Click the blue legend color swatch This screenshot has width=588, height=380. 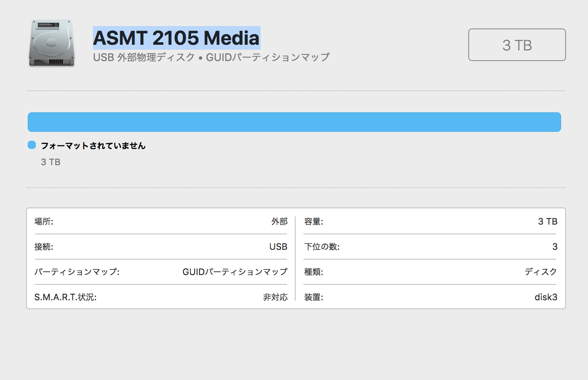[x=32, y=145]
